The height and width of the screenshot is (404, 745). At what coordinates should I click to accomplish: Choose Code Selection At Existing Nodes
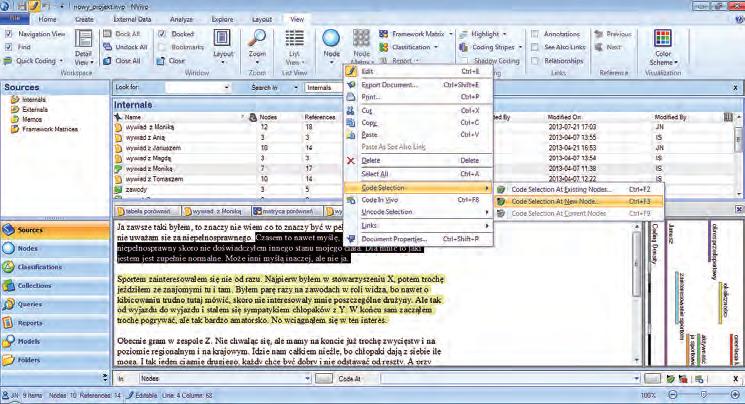(579, 189)
